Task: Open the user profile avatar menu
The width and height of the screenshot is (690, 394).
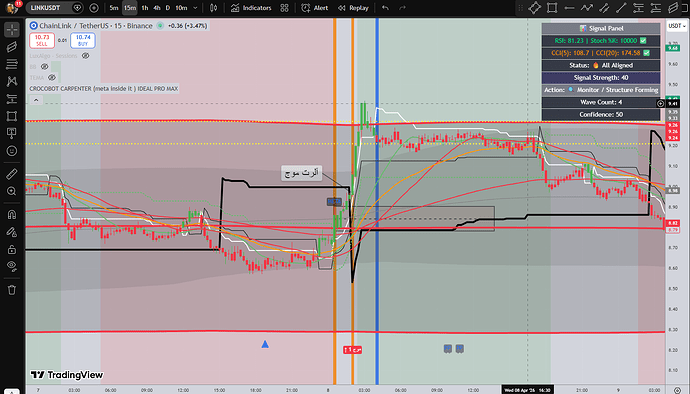Action: pyautogui.click(x=12, y=7)
